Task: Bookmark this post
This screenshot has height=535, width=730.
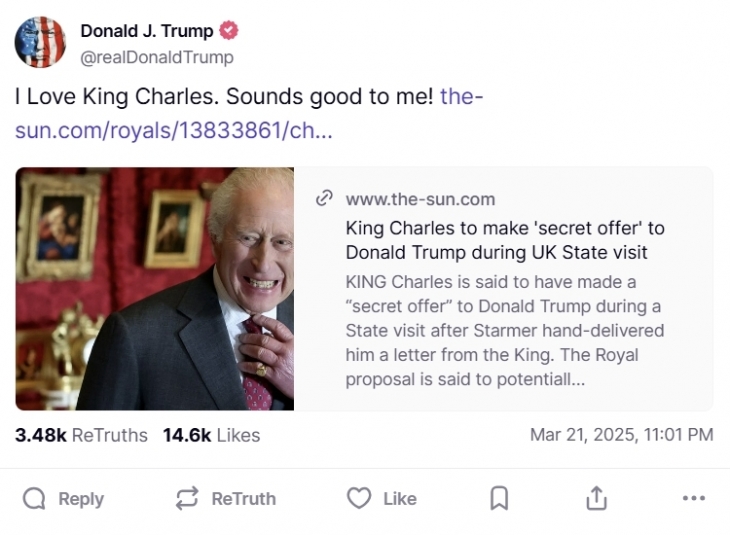Action: [x=499, y=498]
